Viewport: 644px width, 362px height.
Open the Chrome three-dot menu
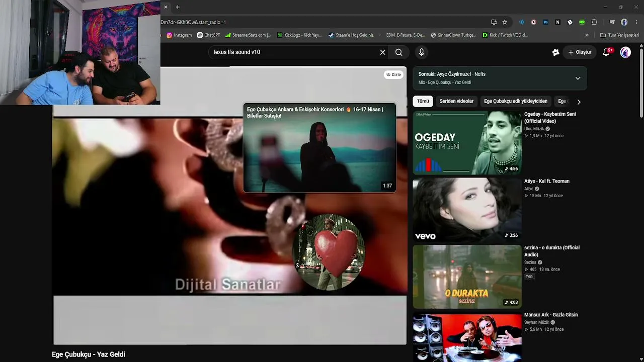(x=636, y=22)
